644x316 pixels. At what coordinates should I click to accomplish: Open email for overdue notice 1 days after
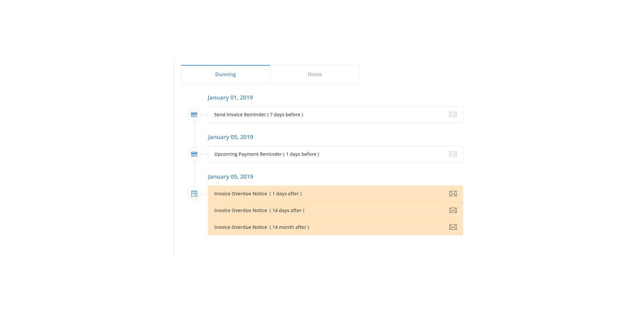click(x=453, y=194)
